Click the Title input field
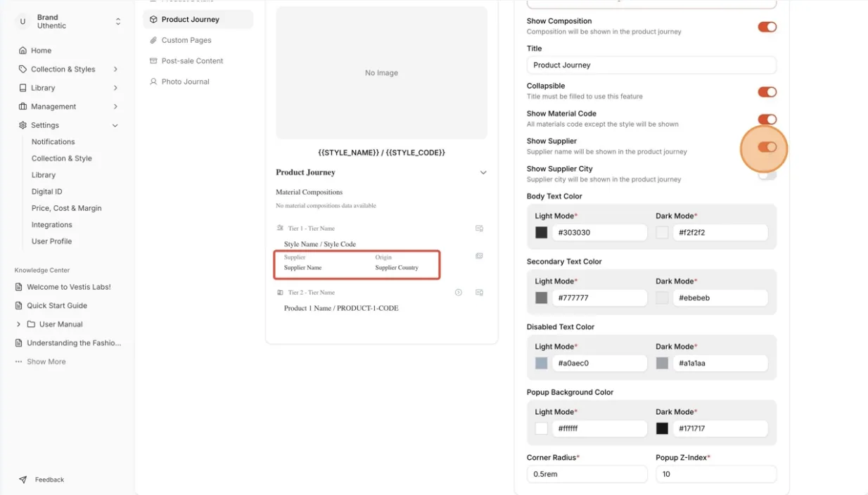 click(x=651, y=65)
